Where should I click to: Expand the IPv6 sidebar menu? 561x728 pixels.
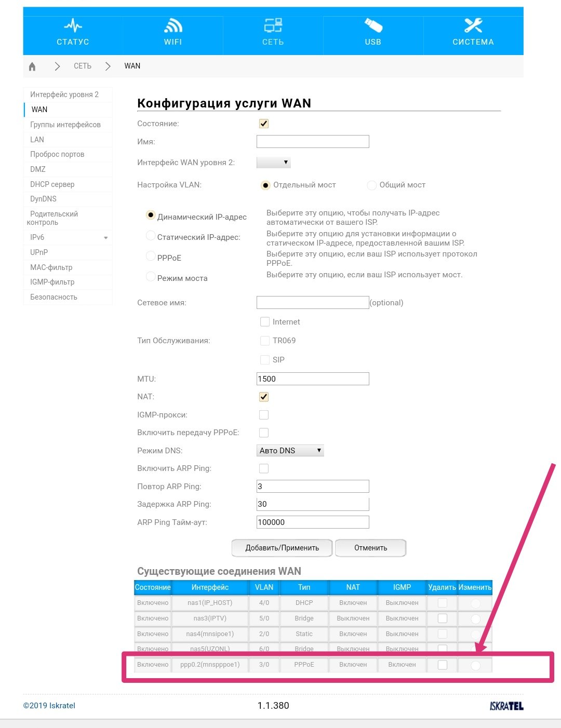click(x=105, y=238)
